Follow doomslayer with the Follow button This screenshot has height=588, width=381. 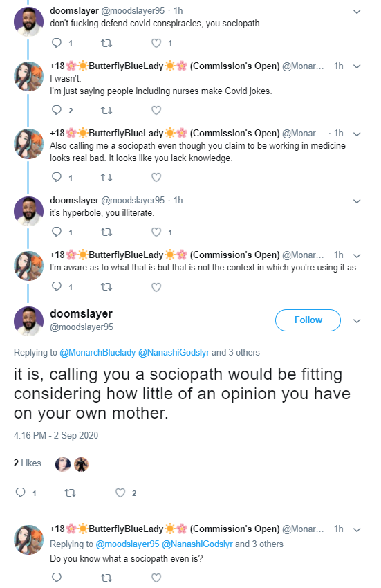point(308,320)
